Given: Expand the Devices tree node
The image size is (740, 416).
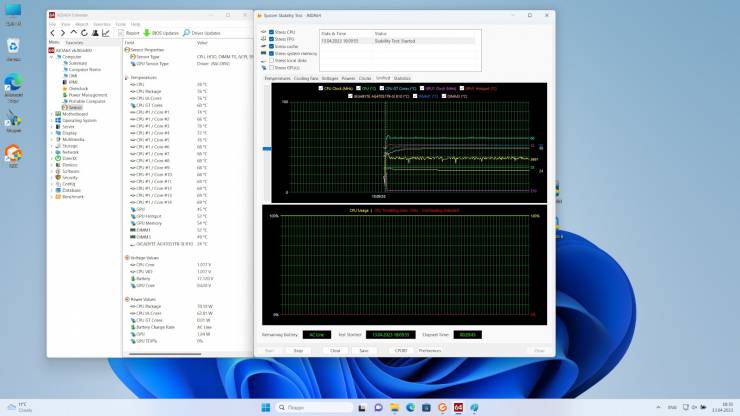Looking at the screenshot, I should pyautogui.click(x=52, y=165).
